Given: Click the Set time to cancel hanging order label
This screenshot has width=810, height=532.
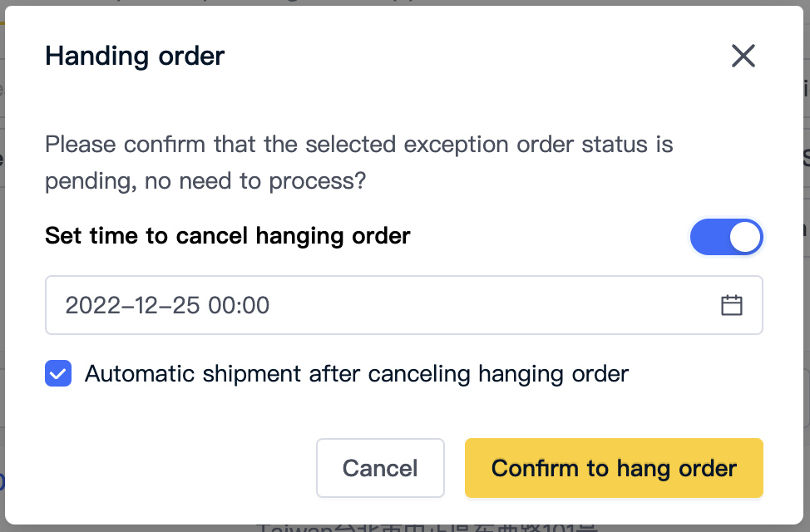Looking at the screenshot, I should (x=227, y=236).
